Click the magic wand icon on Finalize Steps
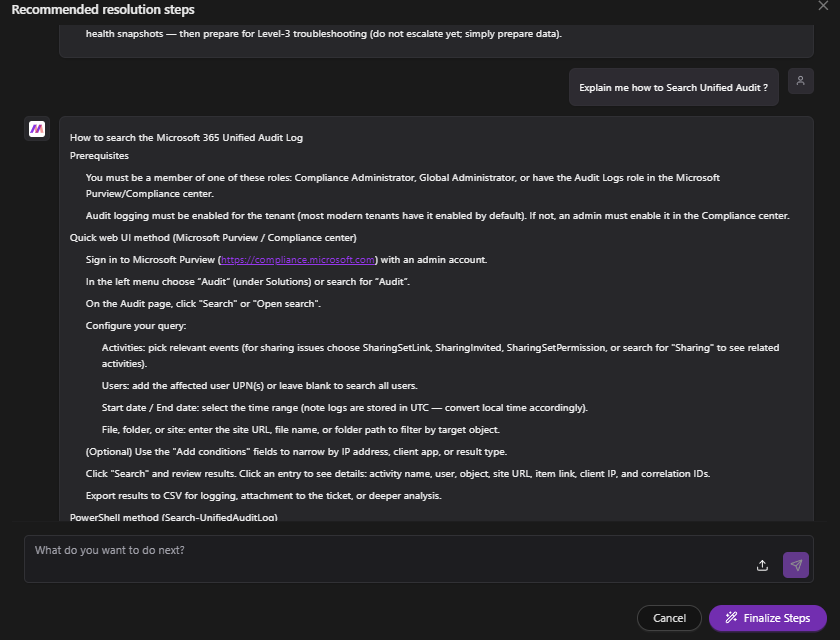 point(732,618)
